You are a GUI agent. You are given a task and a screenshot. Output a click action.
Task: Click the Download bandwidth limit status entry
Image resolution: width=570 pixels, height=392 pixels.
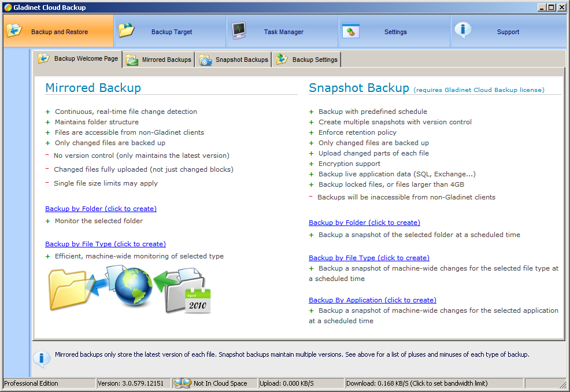(x=434, y=383)
